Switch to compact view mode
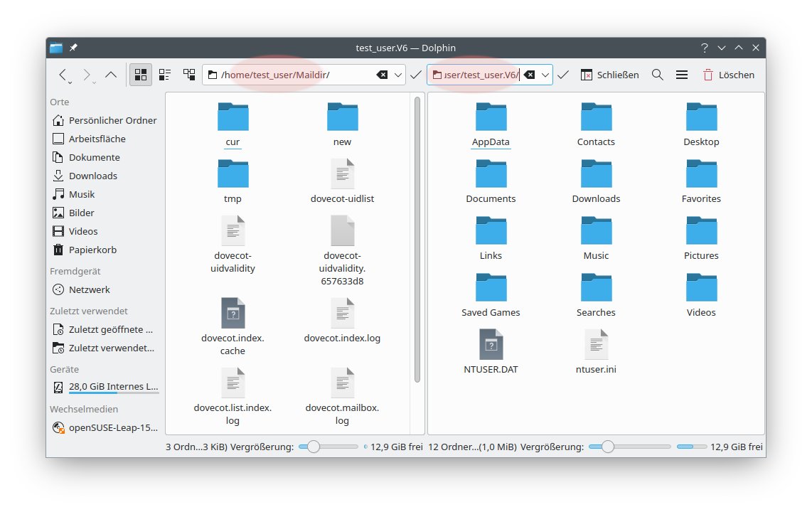The height and width of the screenshot is (512, 812). pyautogui.click(x=165, y=75)
